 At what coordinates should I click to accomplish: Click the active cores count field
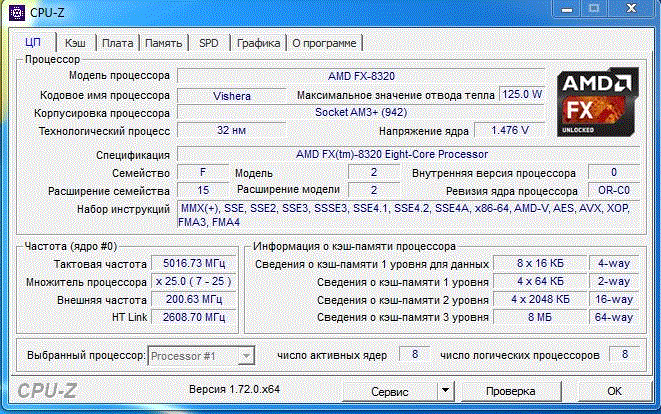pos(415,354)
